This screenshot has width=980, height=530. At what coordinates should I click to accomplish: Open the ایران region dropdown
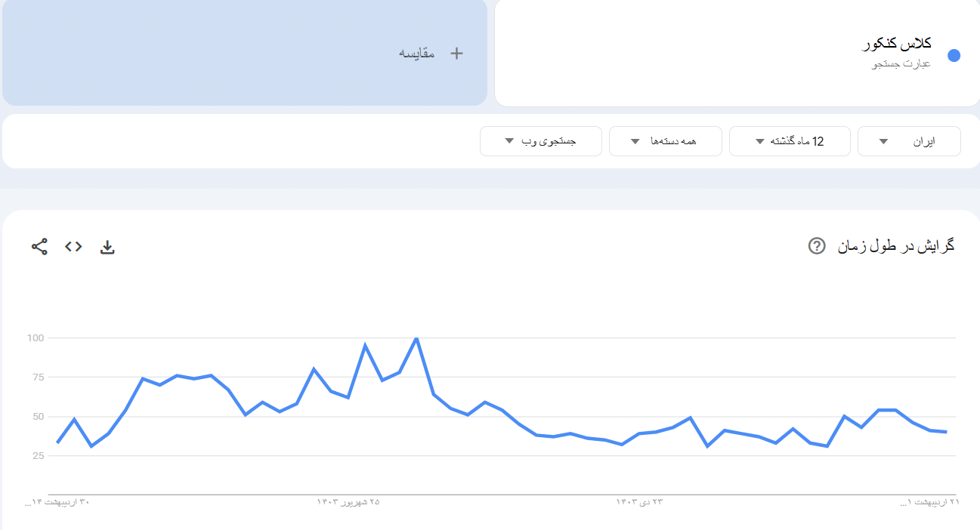(x=909, y=141)
